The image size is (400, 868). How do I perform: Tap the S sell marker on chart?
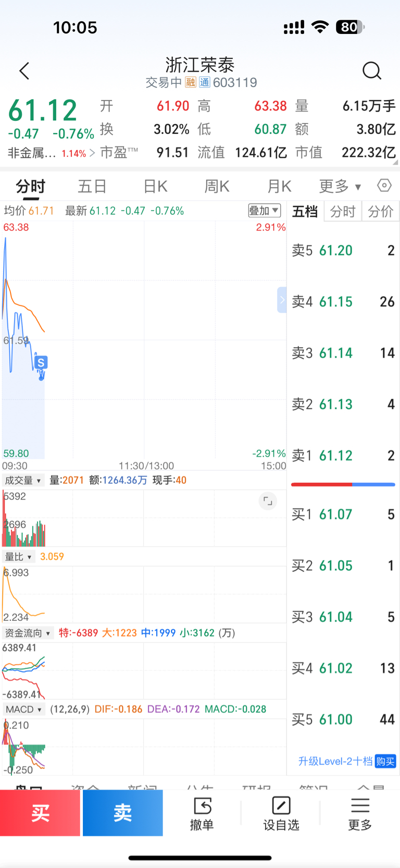[x=41, y=362]
